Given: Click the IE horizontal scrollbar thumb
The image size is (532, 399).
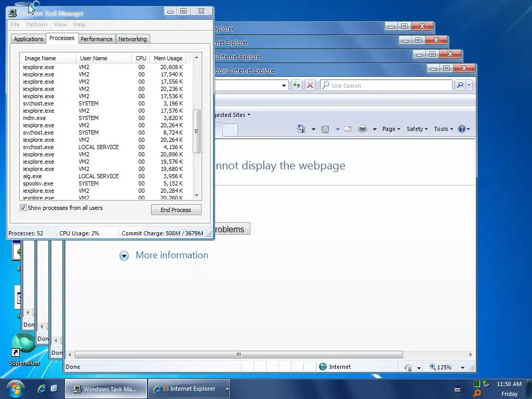Looking at the screenshot, I should coord(239,354).
